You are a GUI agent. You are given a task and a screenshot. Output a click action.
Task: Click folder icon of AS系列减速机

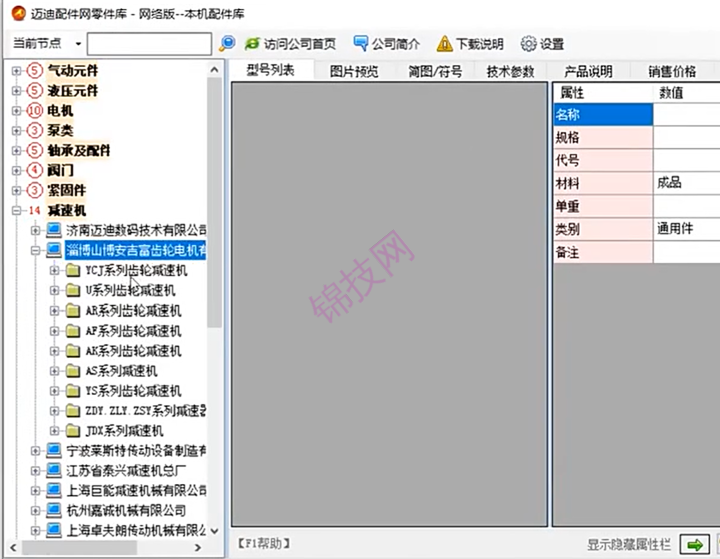coord(73,371)
